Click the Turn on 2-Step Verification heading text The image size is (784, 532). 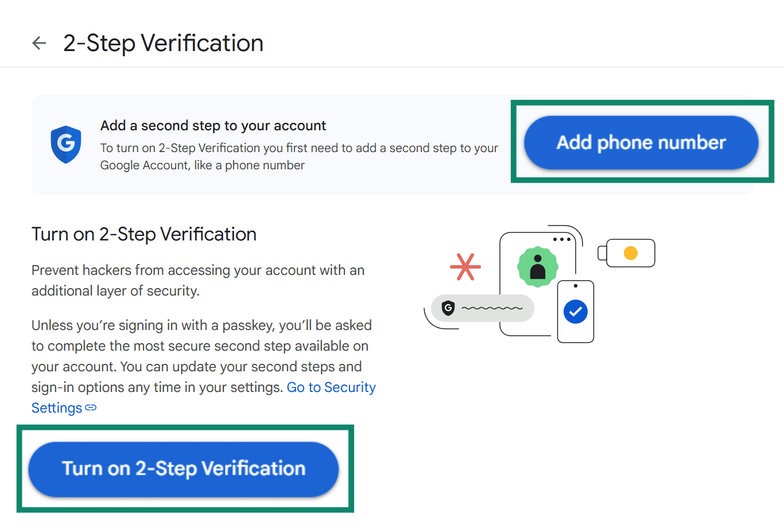143,234
